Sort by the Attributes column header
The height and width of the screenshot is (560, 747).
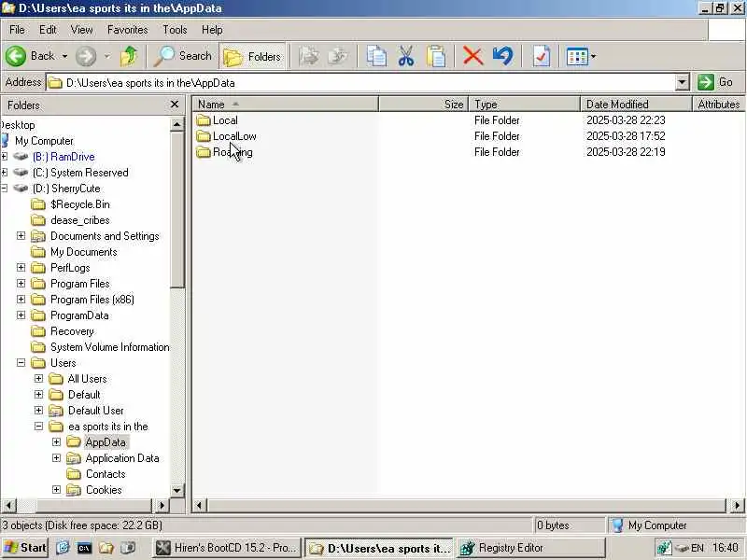[718, 105]
